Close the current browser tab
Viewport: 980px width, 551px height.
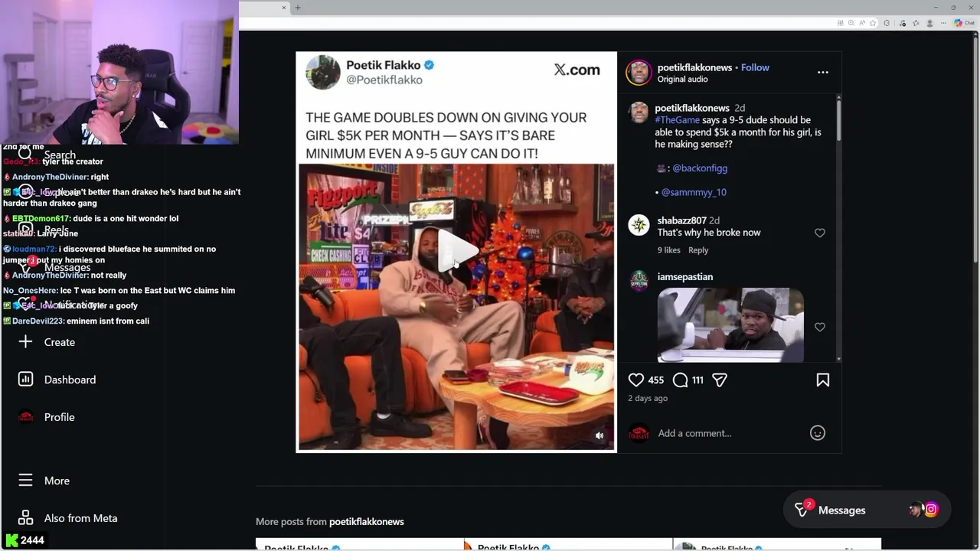(x=283, y=8)
